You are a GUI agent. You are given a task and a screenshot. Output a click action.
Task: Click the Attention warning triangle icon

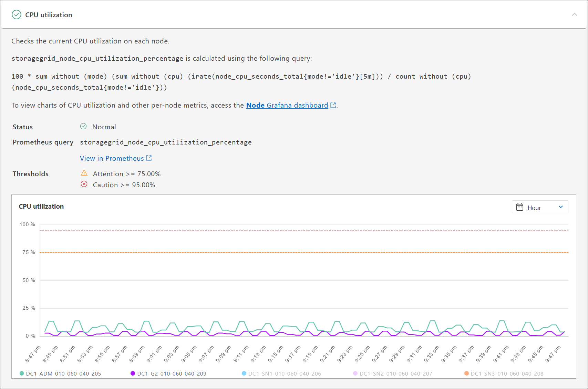(x=84, y=173)
